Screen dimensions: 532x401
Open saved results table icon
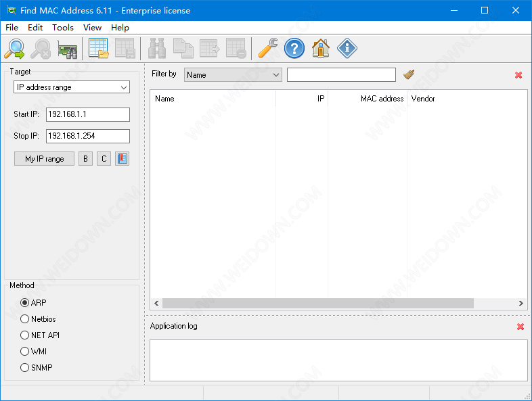98,49
